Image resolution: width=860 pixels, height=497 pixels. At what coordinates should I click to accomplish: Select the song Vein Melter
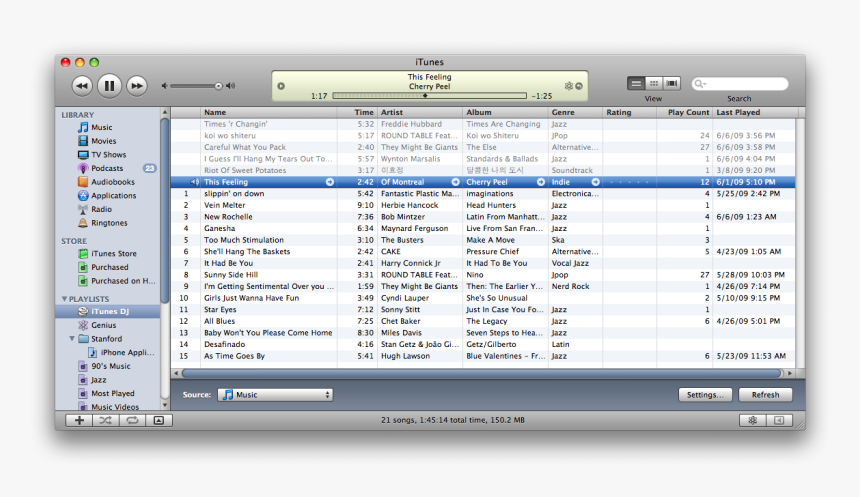[483, 205]
